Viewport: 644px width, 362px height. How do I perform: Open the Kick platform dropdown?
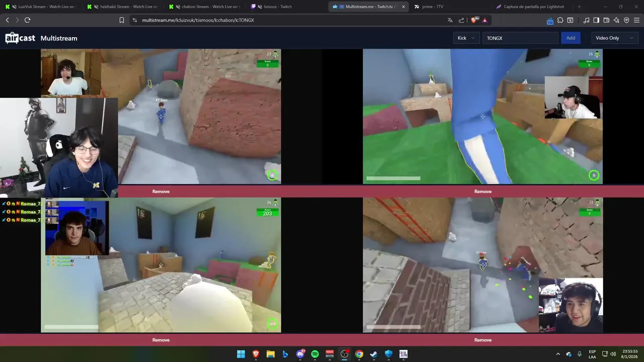[x=466, y=38]
